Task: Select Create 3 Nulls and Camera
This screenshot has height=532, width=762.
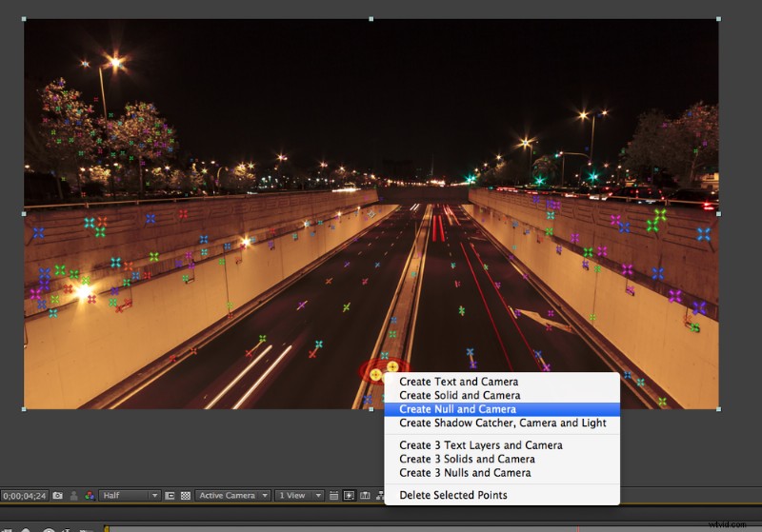Action: click(x=465, y=472)
